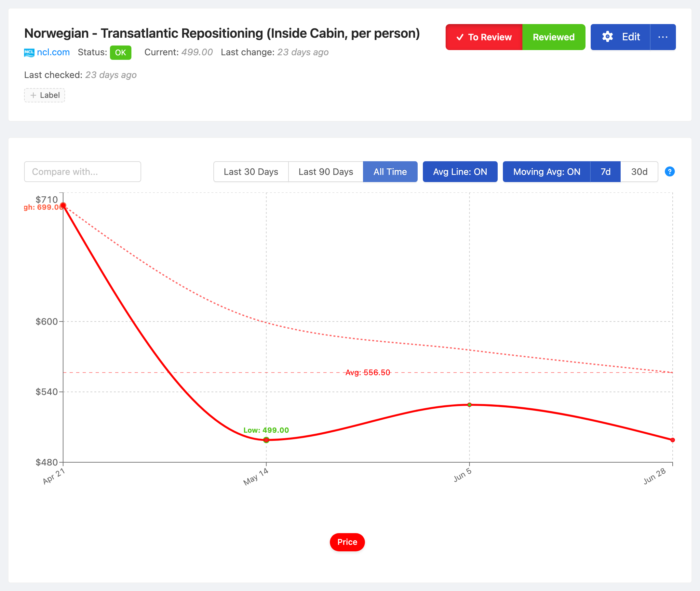This screenshot has width=700, height=591.
Task: Click the May 14 axis label
Action: click(256, 477)
